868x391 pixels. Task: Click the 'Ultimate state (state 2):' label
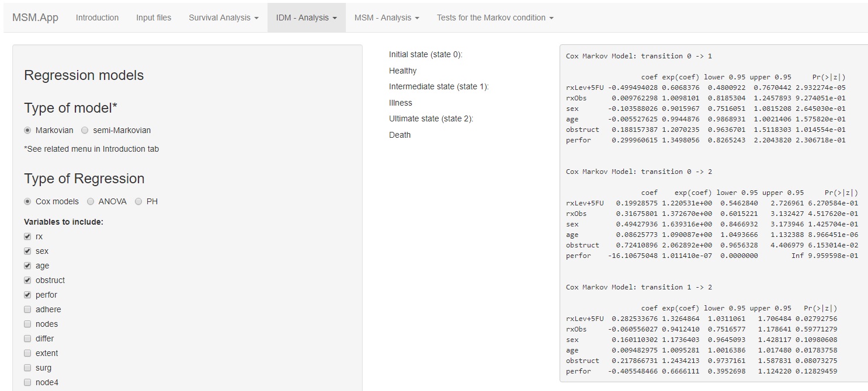click(x=431, y=118)
